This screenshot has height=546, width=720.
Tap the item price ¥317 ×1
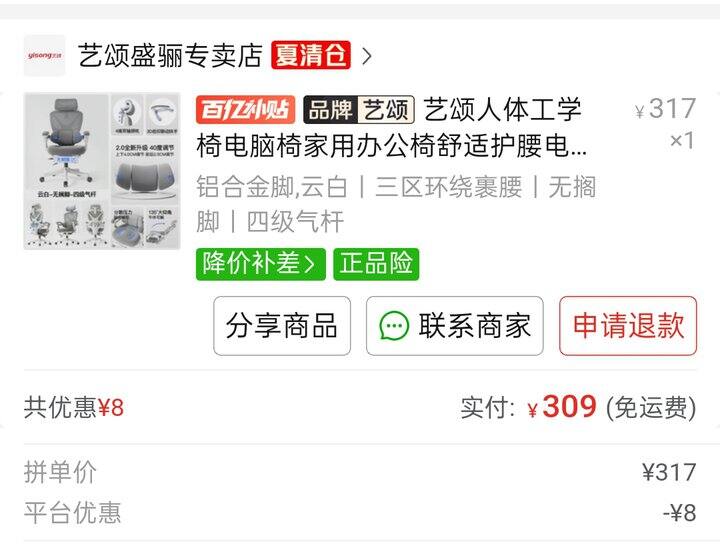pos(665,124)
